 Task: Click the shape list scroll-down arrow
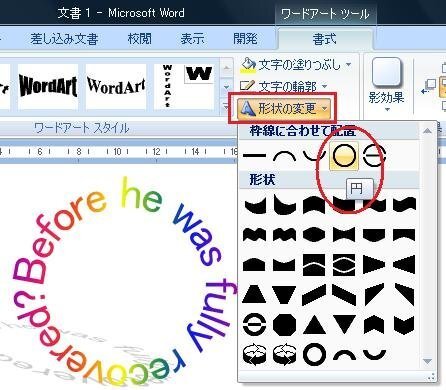(427, 361)
